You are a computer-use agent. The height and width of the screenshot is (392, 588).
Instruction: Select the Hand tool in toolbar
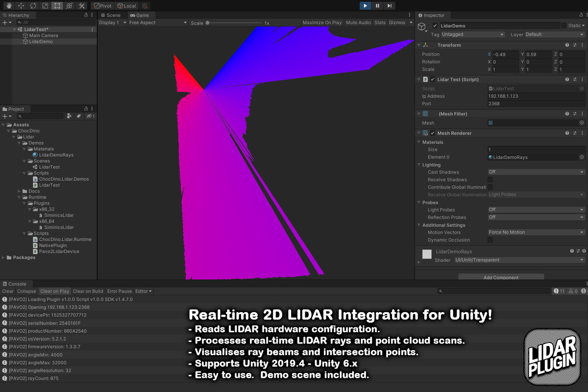(8, 6)
